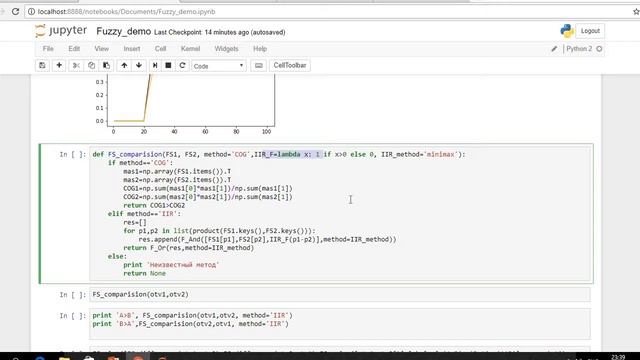Click the taskbar clock showing 23:39
The width and height of the screenshot is (640, 360).
point(618,357)
